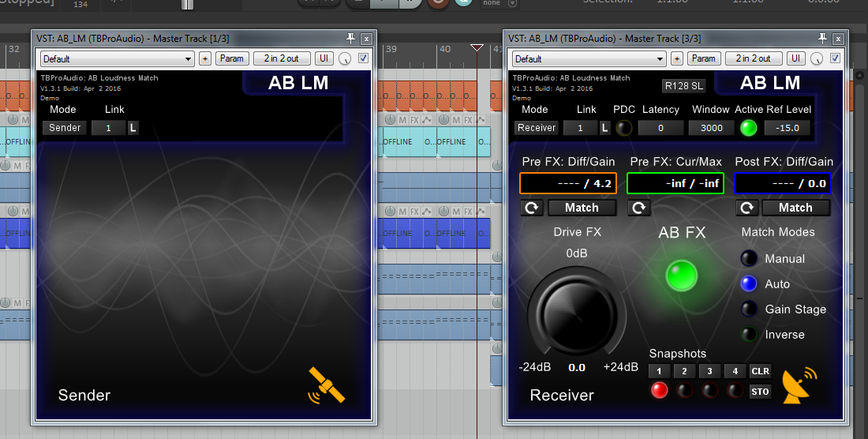Click the blue Post FX Diff/Gain display
The image size is (868, 439).
coord(783,183)
